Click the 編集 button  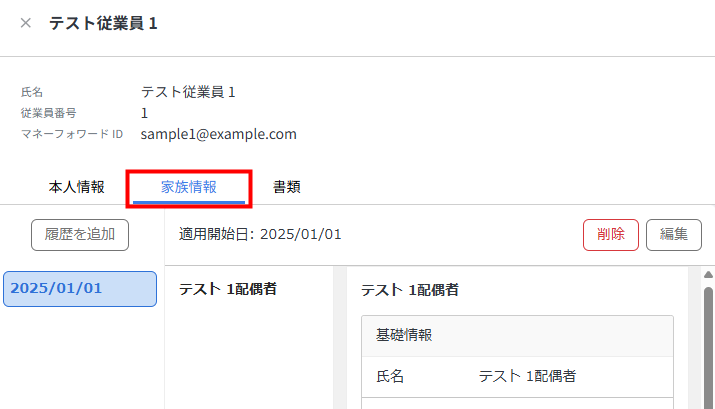click(x=673, y=235)
